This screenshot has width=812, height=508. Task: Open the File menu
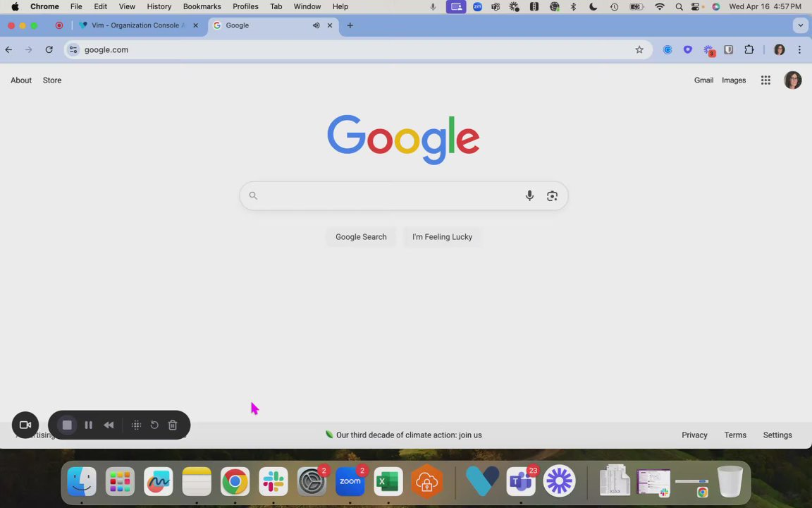tap(76, 7)
